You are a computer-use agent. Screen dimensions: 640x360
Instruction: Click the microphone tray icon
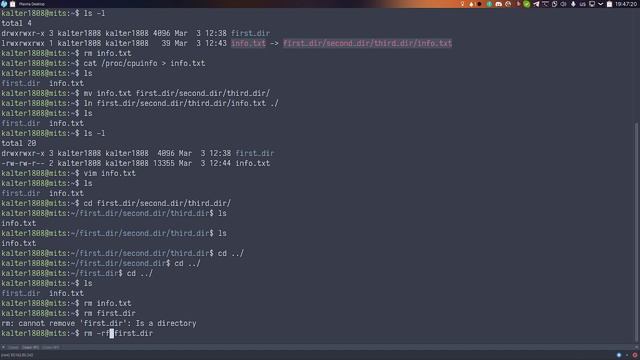coord(573,4)
